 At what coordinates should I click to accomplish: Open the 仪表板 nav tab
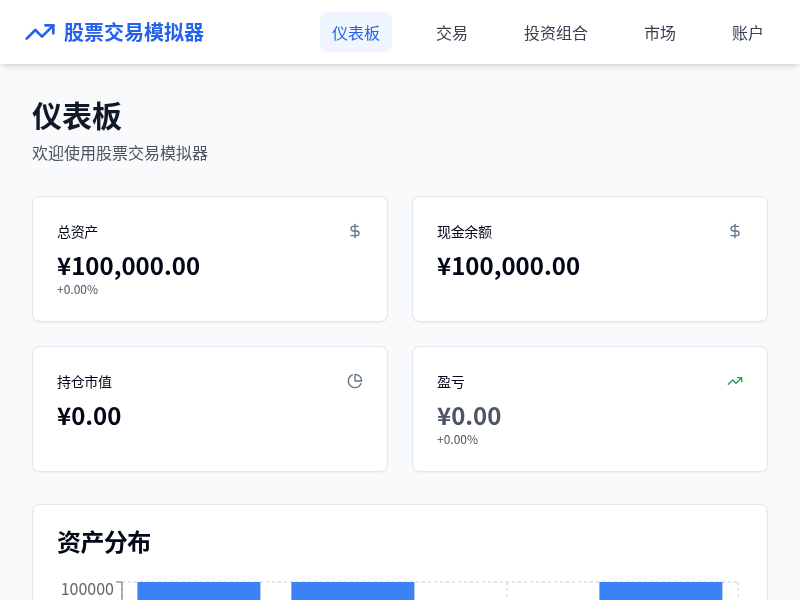[x=356, y=33]
